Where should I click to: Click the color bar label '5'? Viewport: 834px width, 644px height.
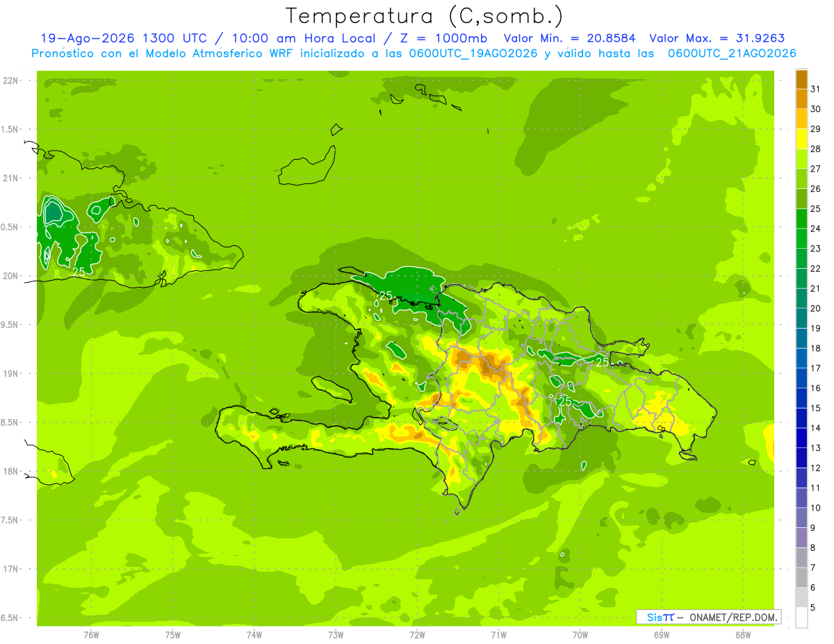(x=812, y=607)
